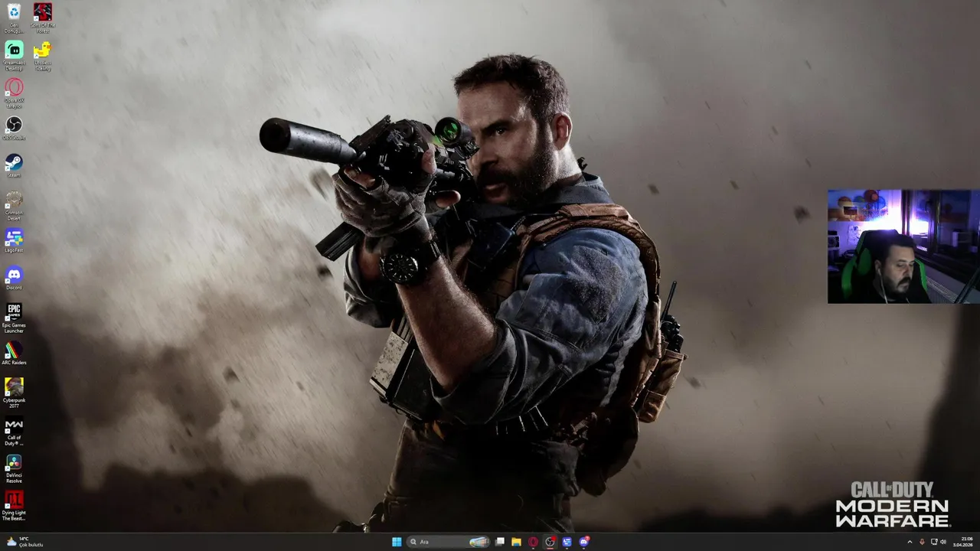Viewport: 980px width, 551px height.
Task: Select the Cyberpunk 2077 desktop shortcut
Action: click(14, 393)
